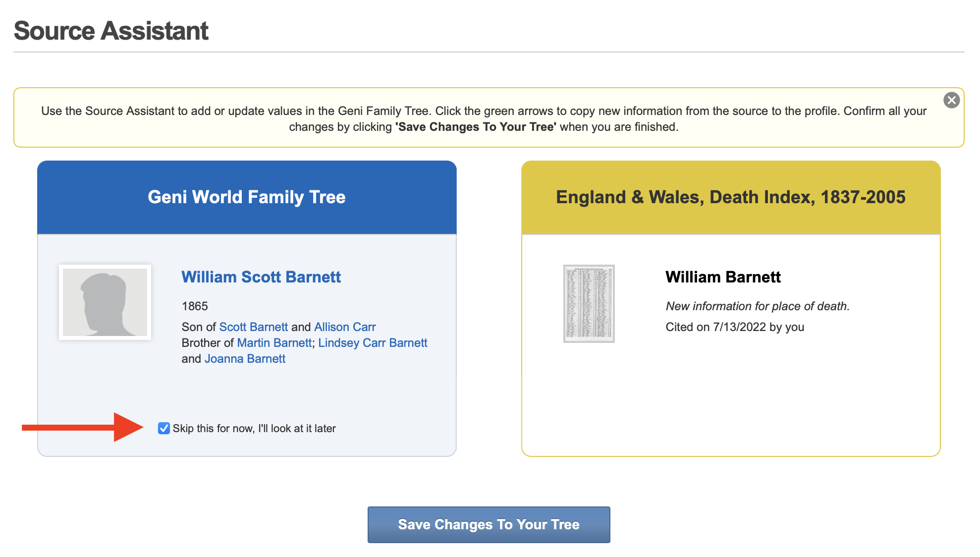Image resolution: width=980 pixels, height=557 pixels.
Task: View the death index record thumbnail
Action: pyautogui.click(x=589, y=303)
